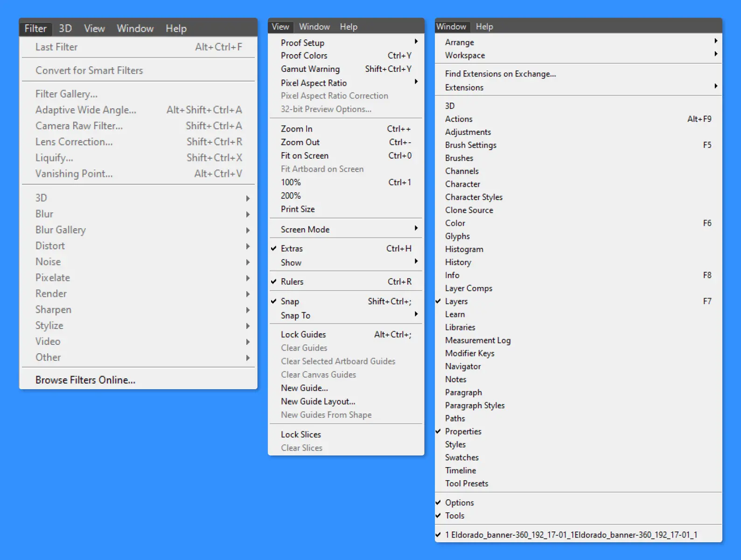This screenshot has width=741, height=560.
Task: Show the Channels panel
Action: [x=578, y=171]
